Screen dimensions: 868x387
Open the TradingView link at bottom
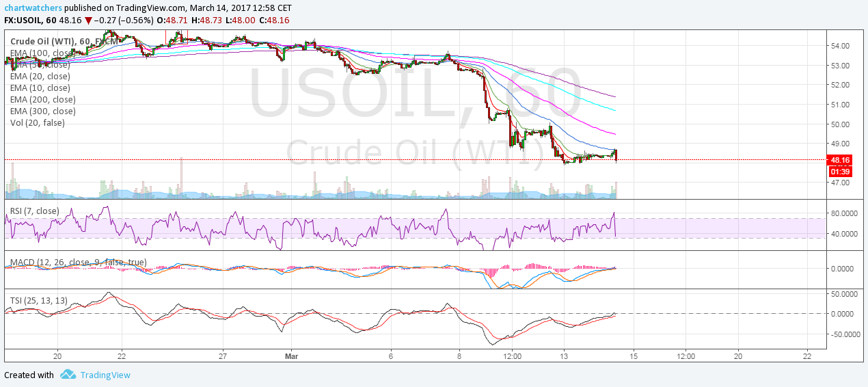pos(105,375)
